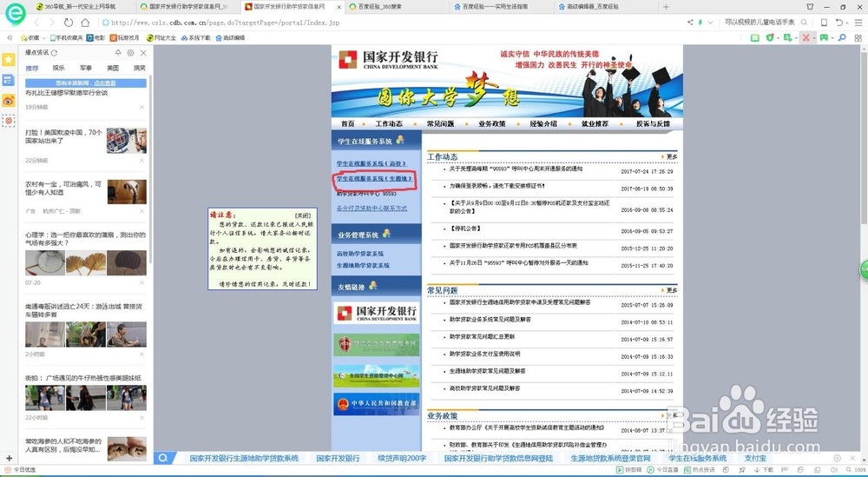Open the mobile phone icon in toolbar

tap(824, 23)
